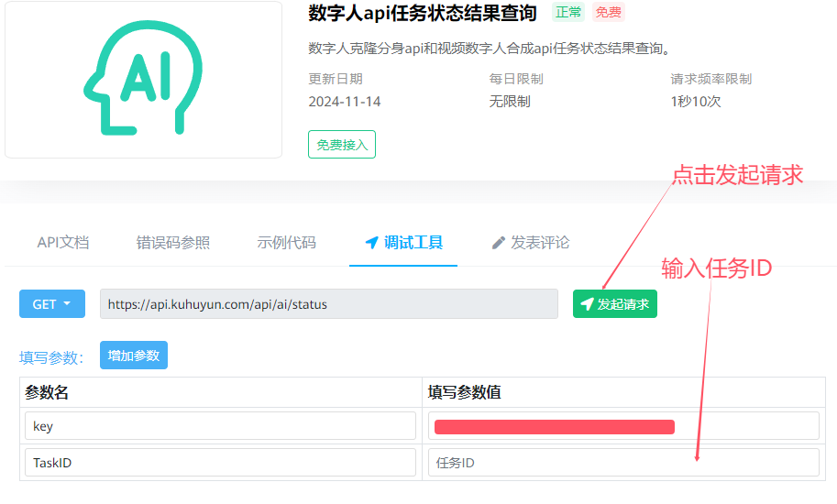Screen dimensions: 837x504
Task: Click the update date 2024-11-14
Action: coord(345,102)
